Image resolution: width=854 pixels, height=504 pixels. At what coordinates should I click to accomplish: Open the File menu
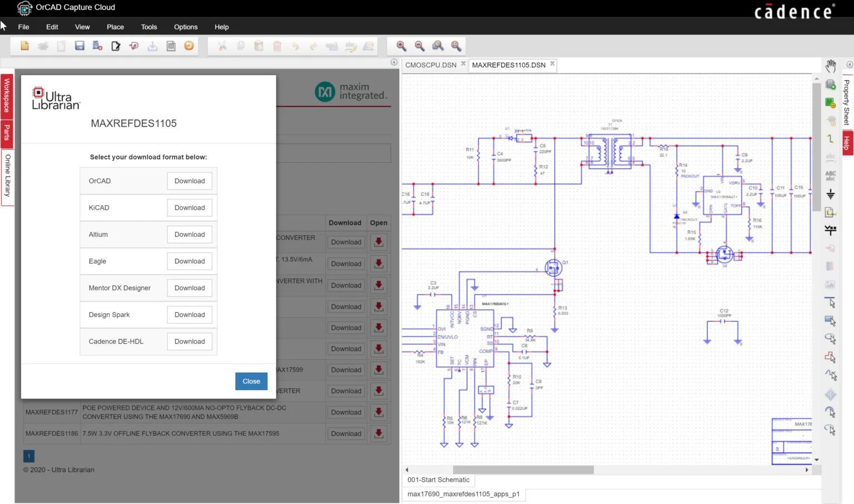24,27
